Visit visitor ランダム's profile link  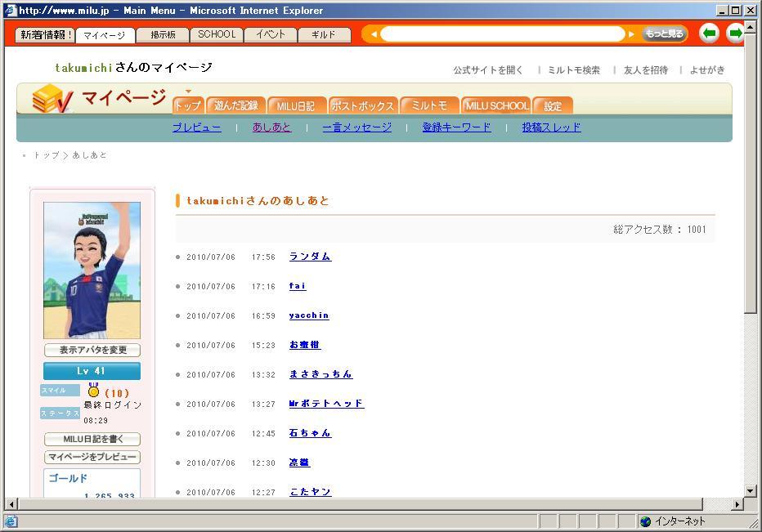pyautogui.click(x=310, y=257)
